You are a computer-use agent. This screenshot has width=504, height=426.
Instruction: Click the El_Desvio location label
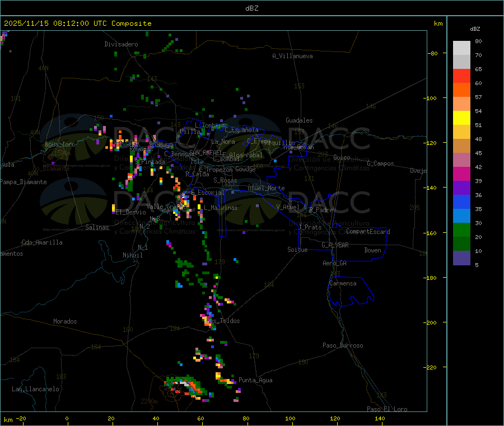pyautogui.click(x=130, y=212)
